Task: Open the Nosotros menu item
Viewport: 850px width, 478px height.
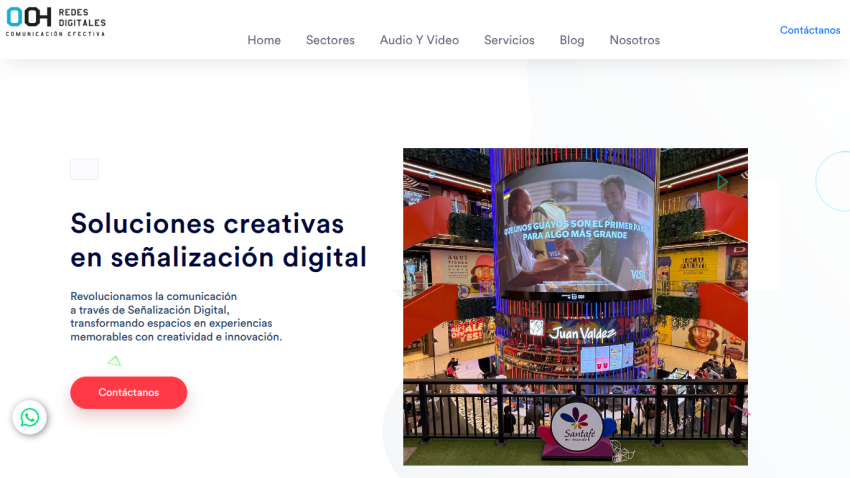Action: point(635,40)
